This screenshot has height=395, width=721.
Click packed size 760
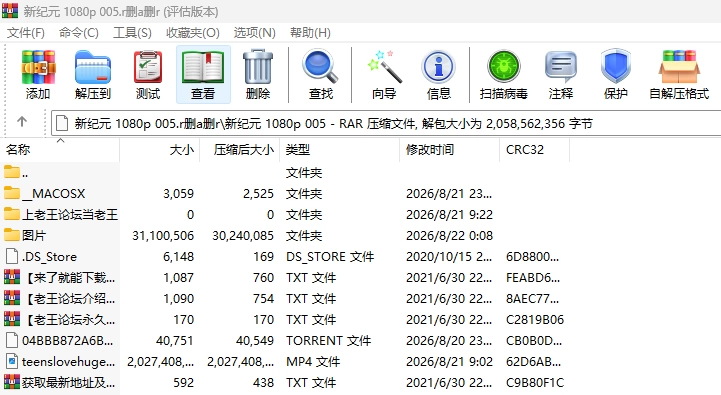pos(263,277)
